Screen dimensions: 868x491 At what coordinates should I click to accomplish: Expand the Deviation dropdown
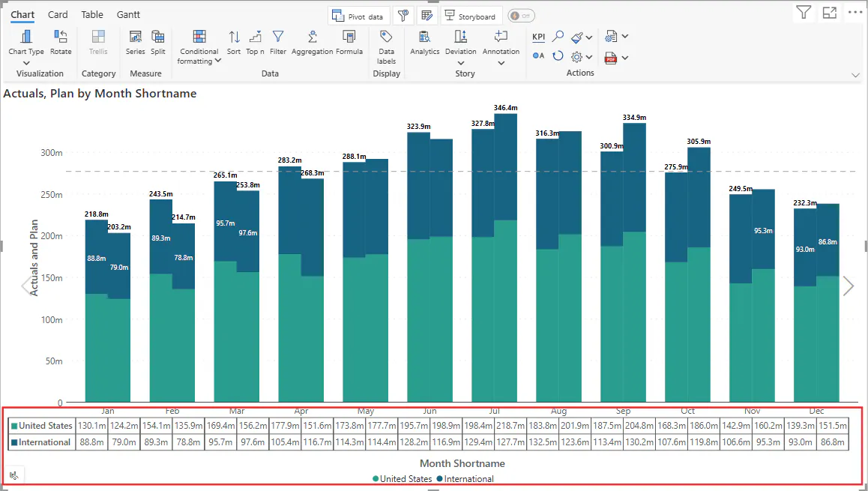pos(460,64)
